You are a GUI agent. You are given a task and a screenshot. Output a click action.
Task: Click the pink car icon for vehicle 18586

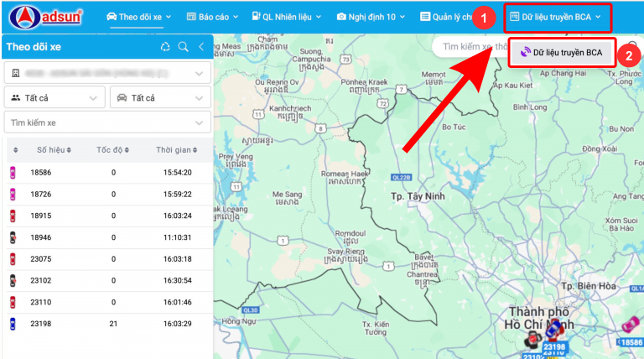pyautogui.click(x=13, y=172)
